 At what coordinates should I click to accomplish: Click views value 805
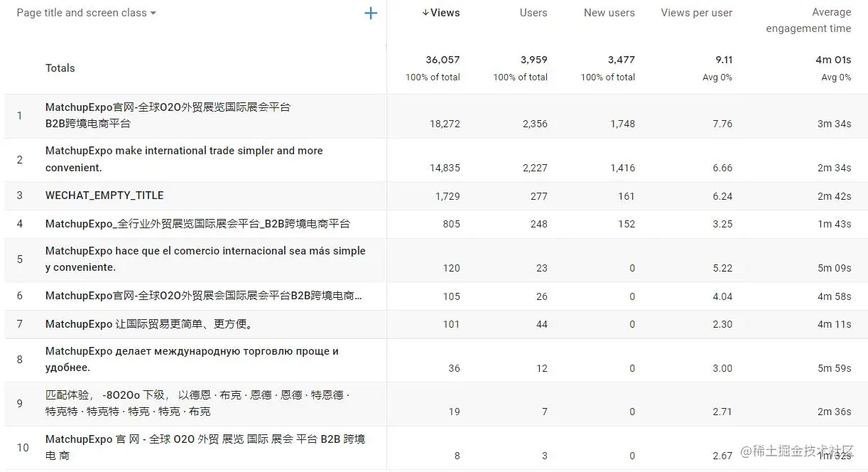[x=452, y=224]
